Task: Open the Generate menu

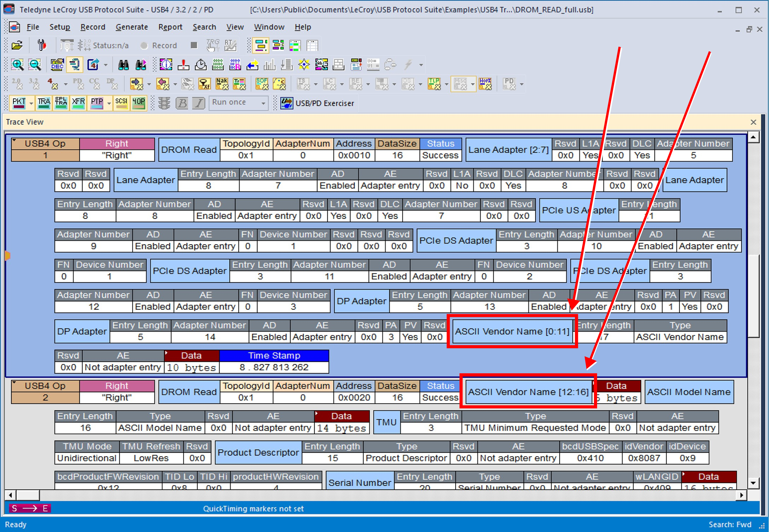Action: [132, 27]
